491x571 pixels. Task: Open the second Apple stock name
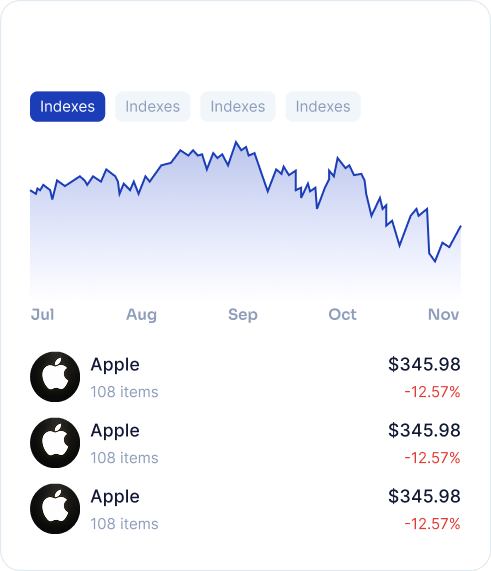point(115,431)
